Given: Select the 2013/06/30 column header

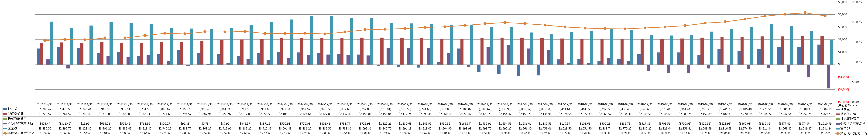Looking at the screenshot, I should (x=205, y=104).
